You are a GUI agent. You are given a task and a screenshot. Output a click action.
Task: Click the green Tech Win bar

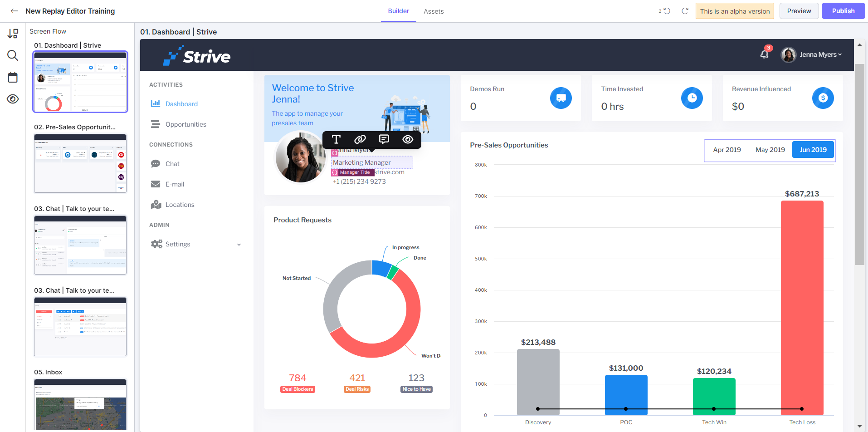[714, 397]
